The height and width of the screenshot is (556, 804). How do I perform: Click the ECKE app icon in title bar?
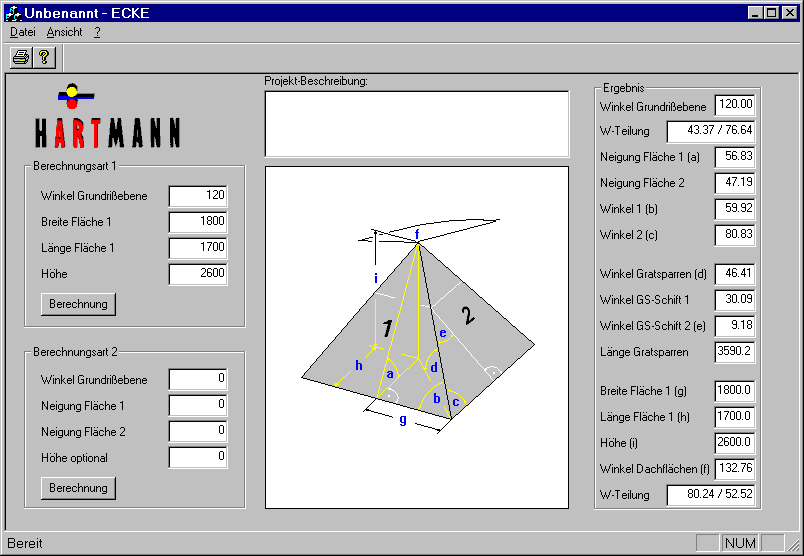tap(12, 13)
